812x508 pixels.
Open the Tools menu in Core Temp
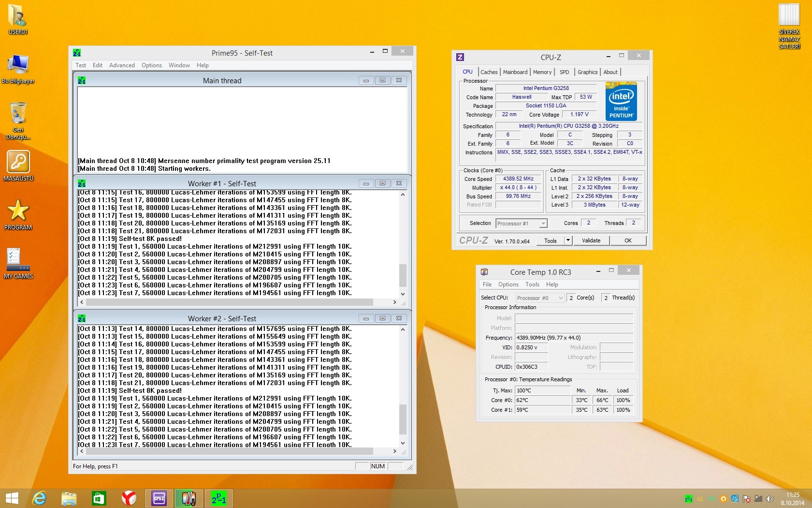point(532,284)
